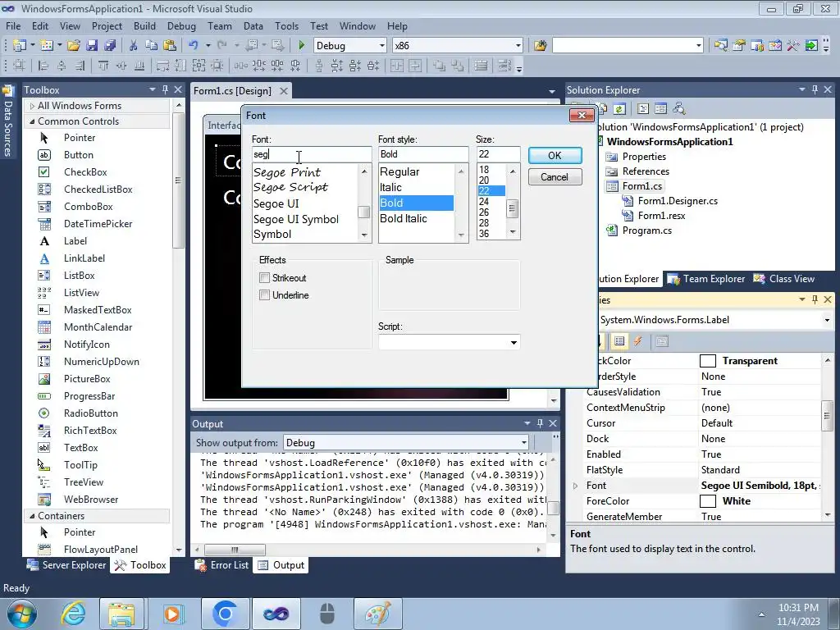840x630 pixels.
Task: Click the Font name input field
Action: [x=312, y=154]
